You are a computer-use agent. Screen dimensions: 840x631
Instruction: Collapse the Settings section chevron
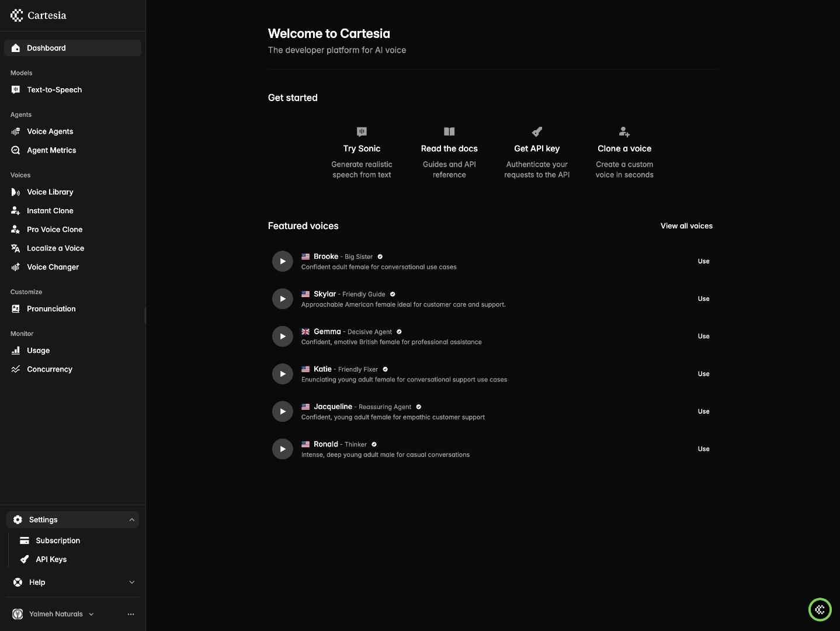pyautogui.click(x=131, y=519)
